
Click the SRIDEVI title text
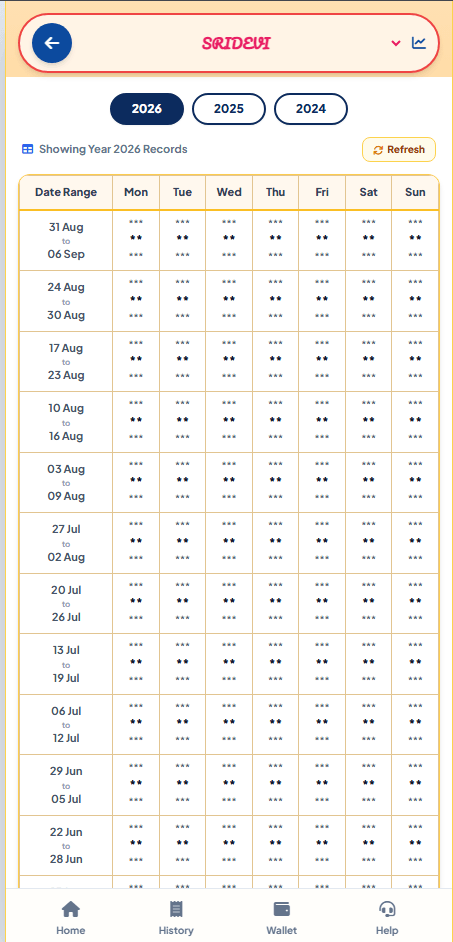(x=236, y=43)
